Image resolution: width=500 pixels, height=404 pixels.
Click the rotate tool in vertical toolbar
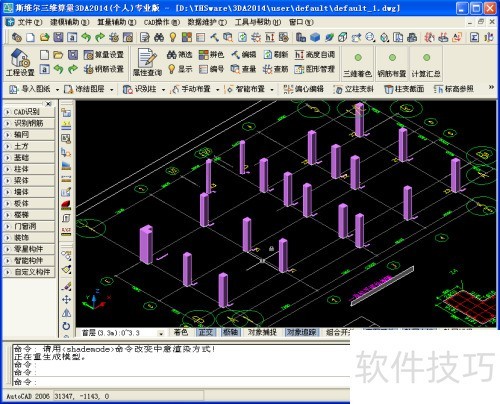(66, 326)
